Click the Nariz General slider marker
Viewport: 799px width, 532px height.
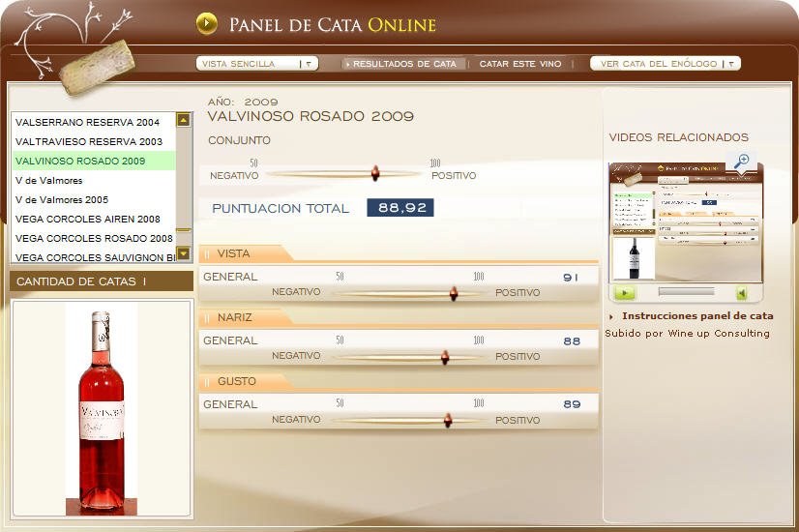tap(445, 357)
